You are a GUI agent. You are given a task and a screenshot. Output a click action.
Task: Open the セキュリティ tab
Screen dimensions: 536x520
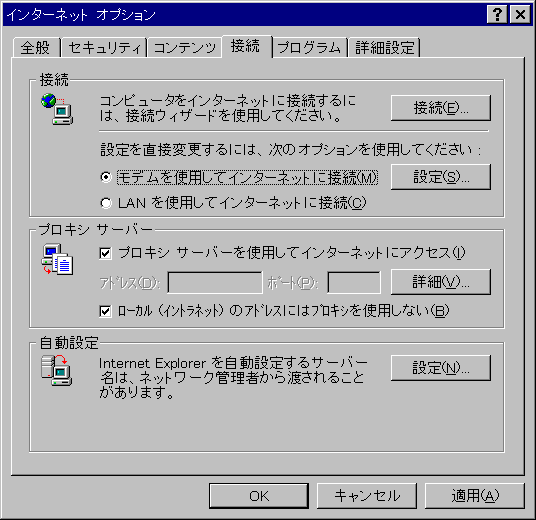tap(104, 47)
